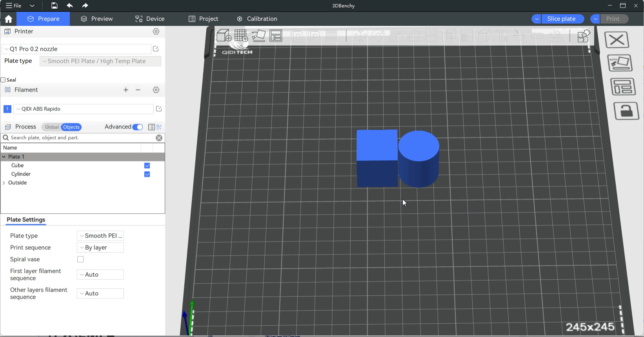Open the Print sequence dropdown

click(100, 247)
